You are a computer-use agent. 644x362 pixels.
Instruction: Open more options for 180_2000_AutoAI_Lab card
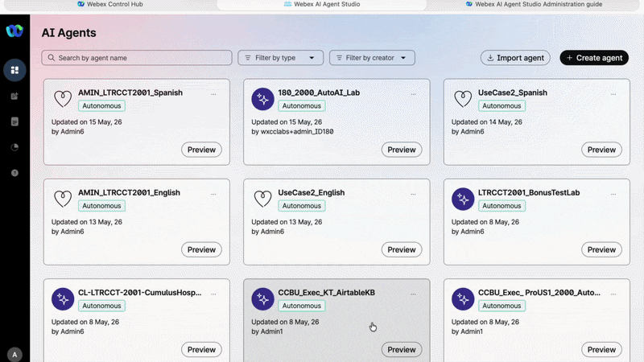tap(413, 94)
